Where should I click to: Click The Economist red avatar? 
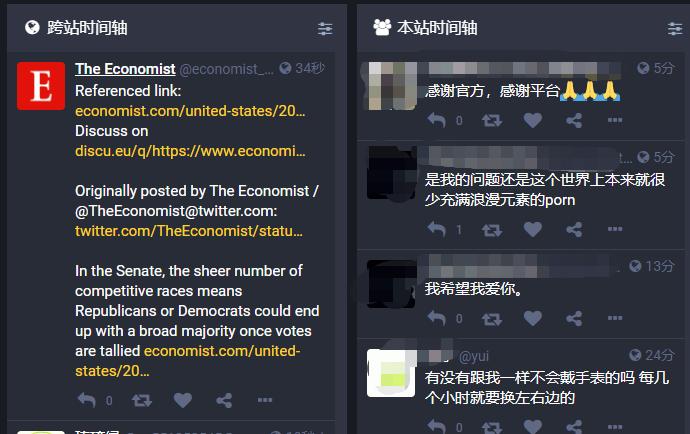[x=41, y=86]
